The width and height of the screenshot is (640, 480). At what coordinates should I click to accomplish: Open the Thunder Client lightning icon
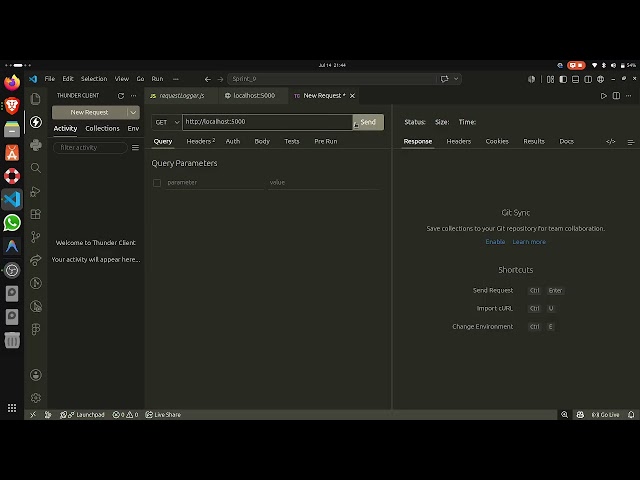point(36,122)
